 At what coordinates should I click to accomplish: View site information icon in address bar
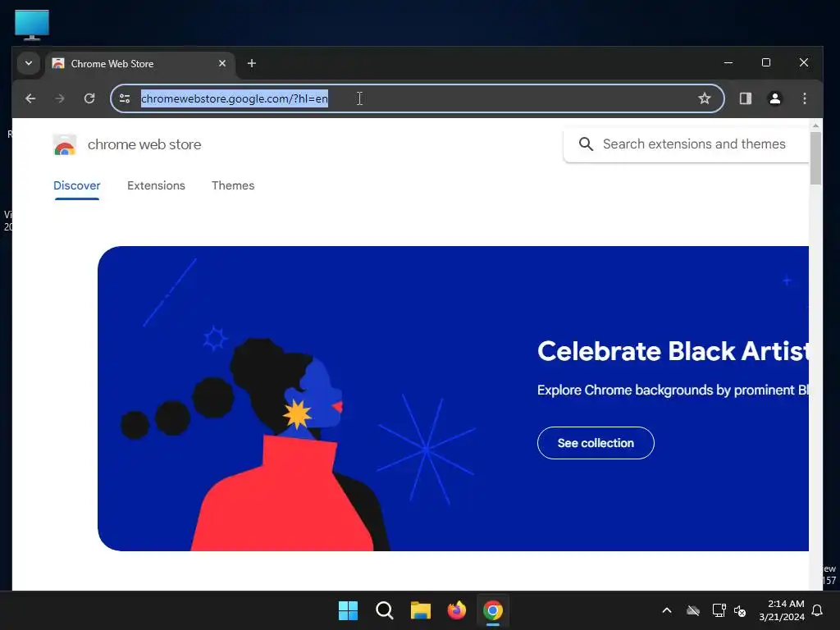(125, 98)
